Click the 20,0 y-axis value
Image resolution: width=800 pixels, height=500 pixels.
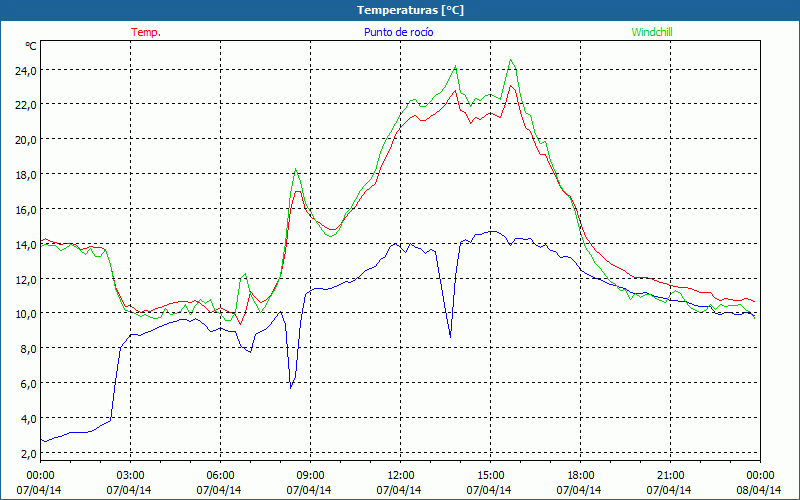tap(26, 140)
